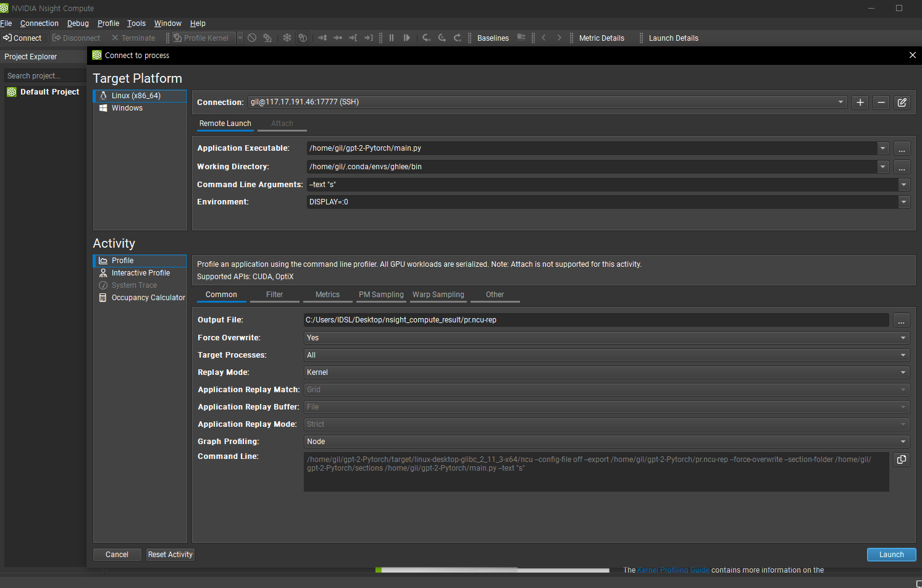The image size is (922, 588).
Task: Click the snowflake freeze icon in toolbar
Action: (287, 38)
